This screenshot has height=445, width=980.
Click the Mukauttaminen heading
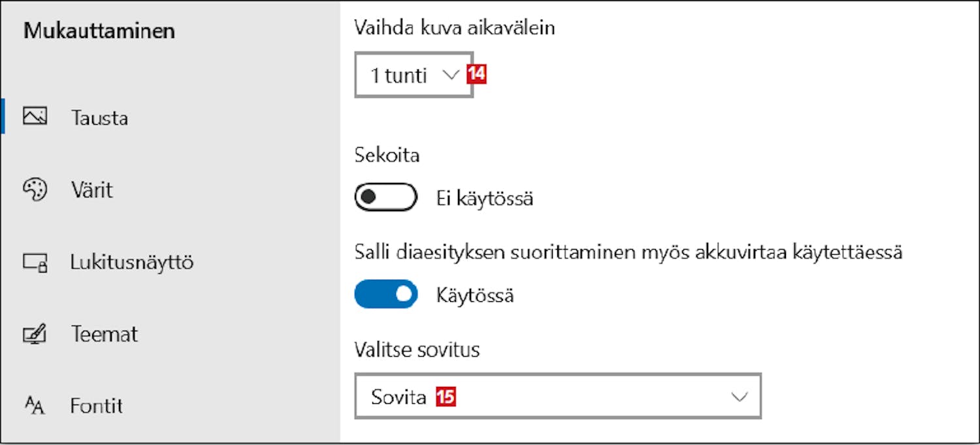point(99,31)
